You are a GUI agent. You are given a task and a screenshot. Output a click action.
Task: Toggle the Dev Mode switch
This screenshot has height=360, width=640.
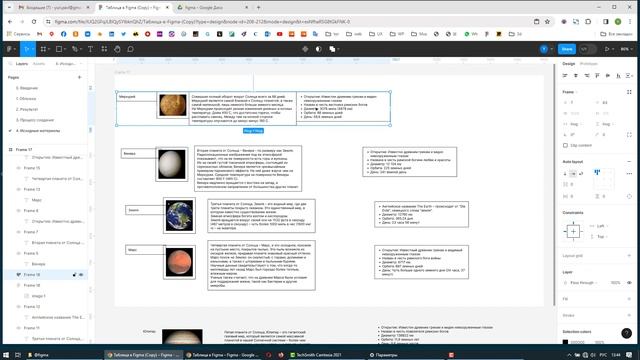point(588,49)
